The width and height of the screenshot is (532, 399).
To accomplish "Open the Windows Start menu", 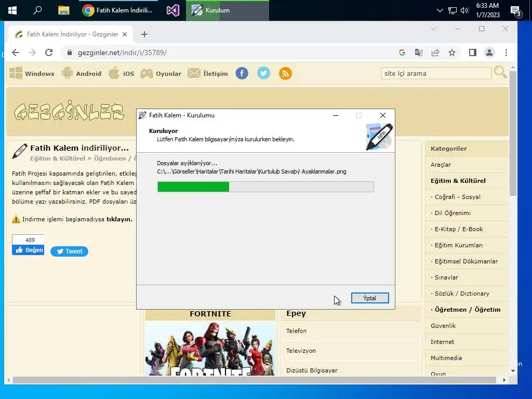I will pos(12,10).
